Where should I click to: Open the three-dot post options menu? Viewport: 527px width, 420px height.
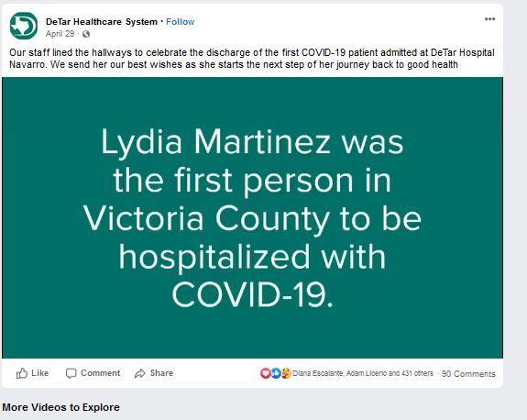tap(489, 19)
